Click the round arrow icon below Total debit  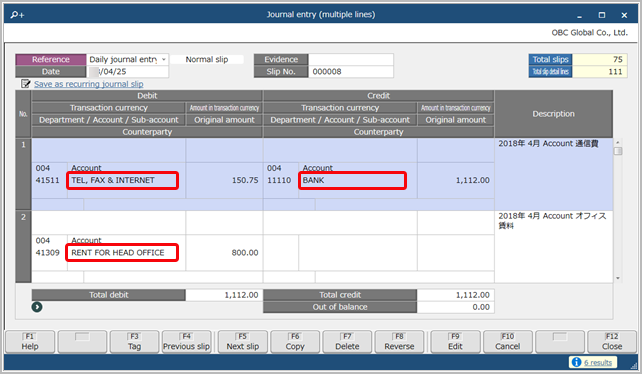(x=37, y=307)
